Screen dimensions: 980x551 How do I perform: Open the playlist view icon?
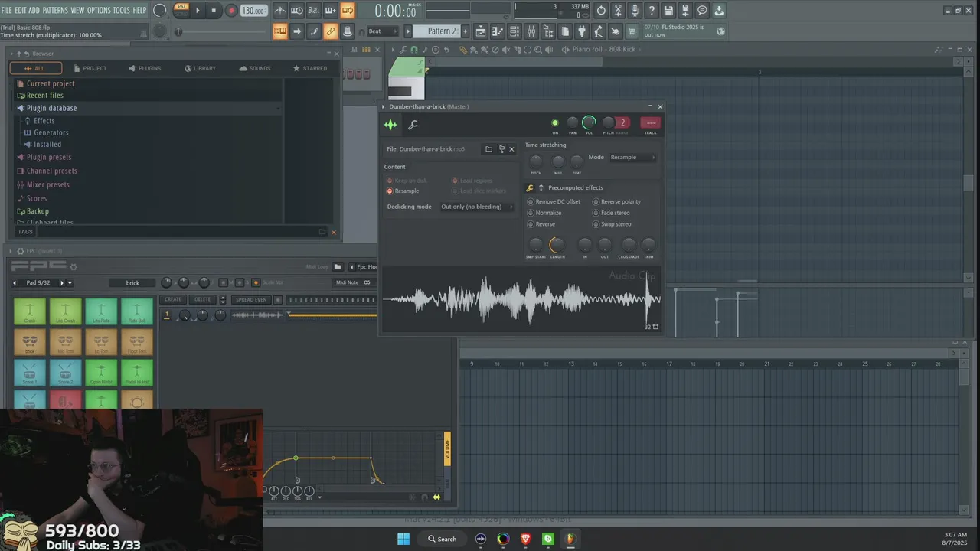point(480,31)
